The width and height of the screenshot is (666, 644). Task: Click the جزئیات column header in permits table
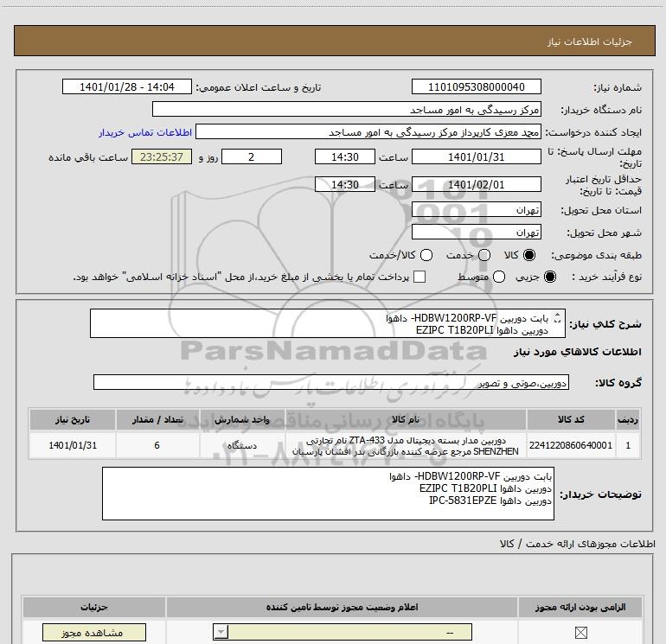[x=94, y=607]
